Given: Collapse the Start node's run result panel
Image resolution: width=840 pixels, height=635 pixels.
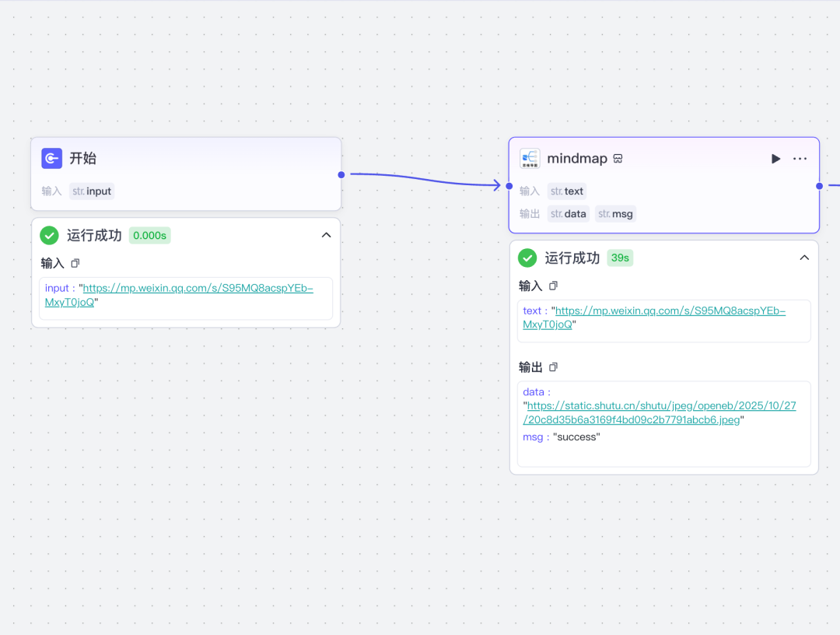Looking at the screenshot, I should (x=326, y=235).
